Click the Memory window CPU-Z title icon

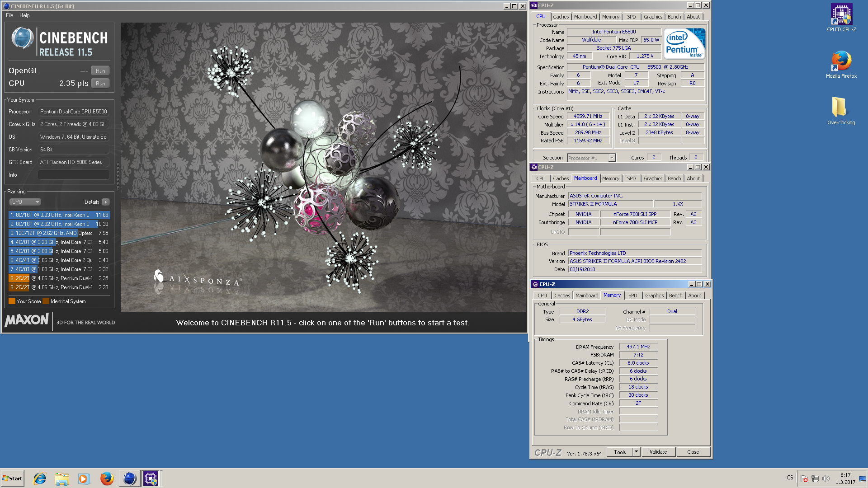[535, 284]
